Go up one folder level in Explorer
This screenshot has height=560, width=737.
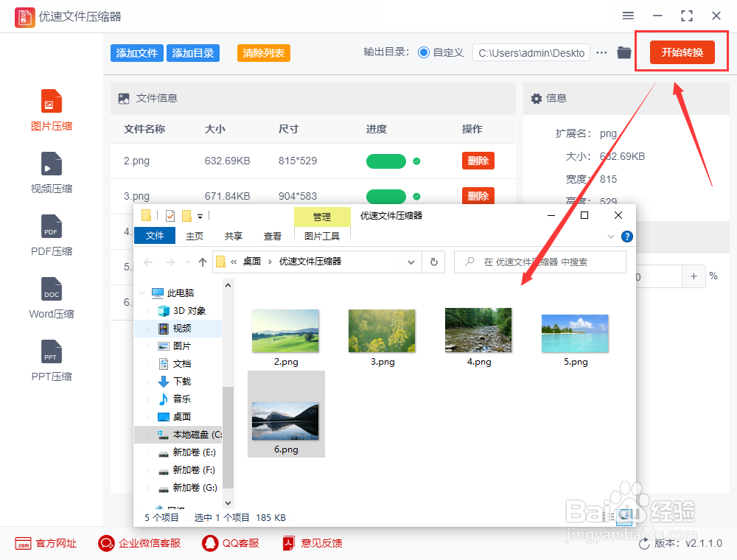203,262
